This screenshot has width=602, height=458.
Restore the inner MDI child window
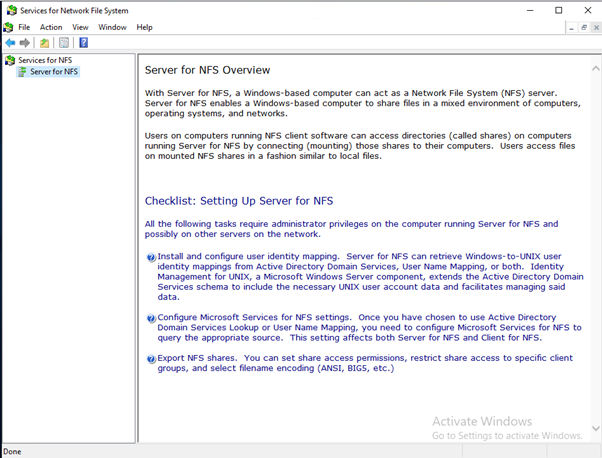point(584,28)
